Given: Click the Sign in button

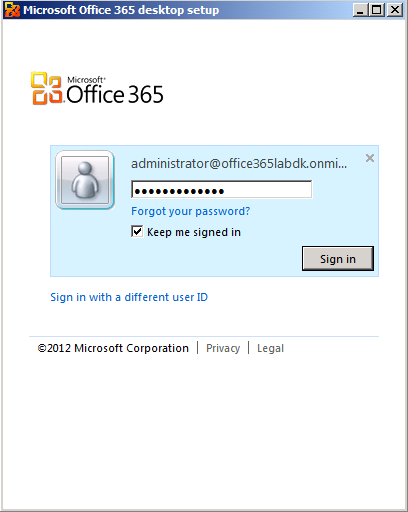Looking at the screenshot, I should coord(338,259).
